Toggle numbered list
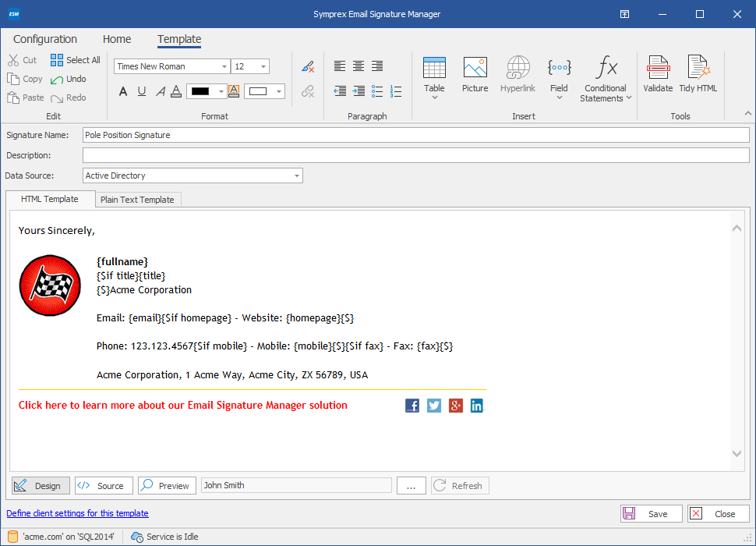This screenshot has width=756, height=546. (x=396, y=91)
